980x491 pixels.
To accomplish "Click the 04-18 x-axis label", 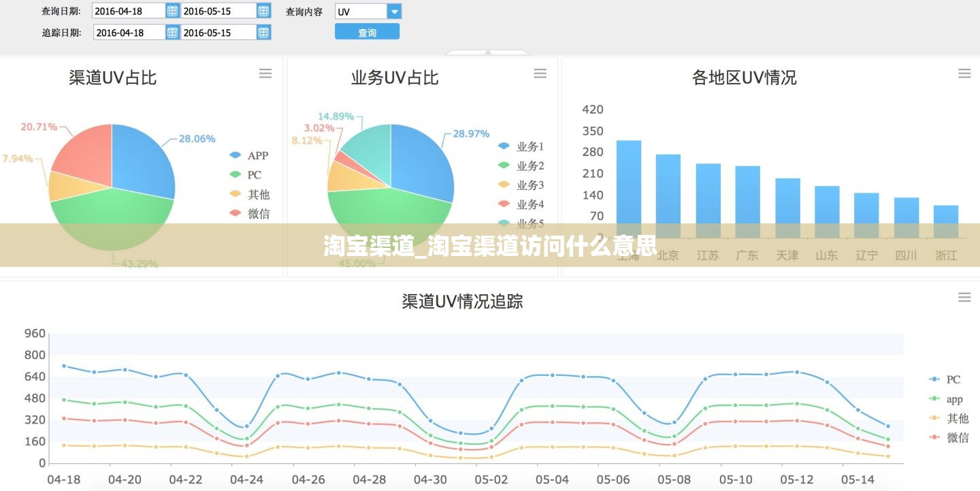I will coord(63,480).
